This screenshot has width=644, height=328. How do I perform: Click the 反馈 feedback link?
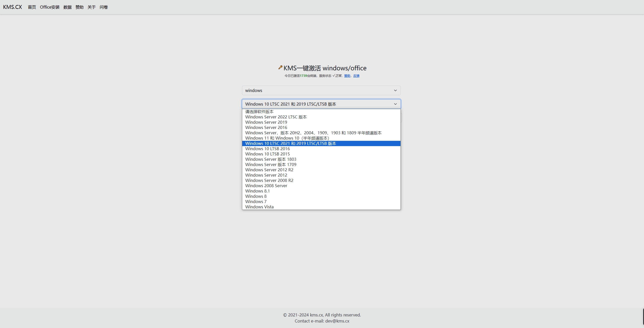(356, 76)
